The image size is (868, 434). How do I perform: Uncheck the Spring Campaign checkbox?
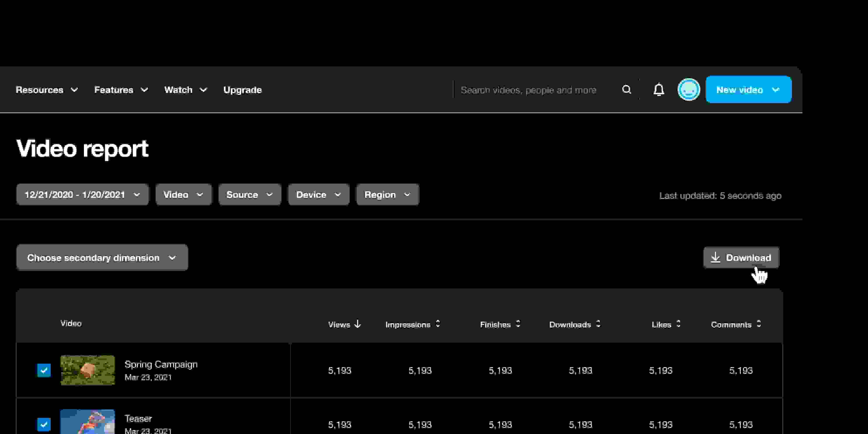44,370
